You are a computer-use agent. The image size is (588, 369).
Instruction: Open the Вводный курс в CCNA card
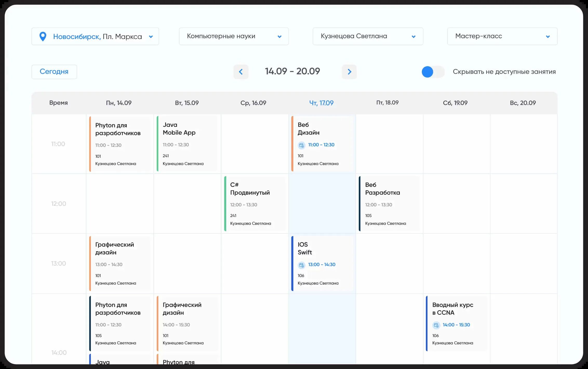(x=457, y=324)
